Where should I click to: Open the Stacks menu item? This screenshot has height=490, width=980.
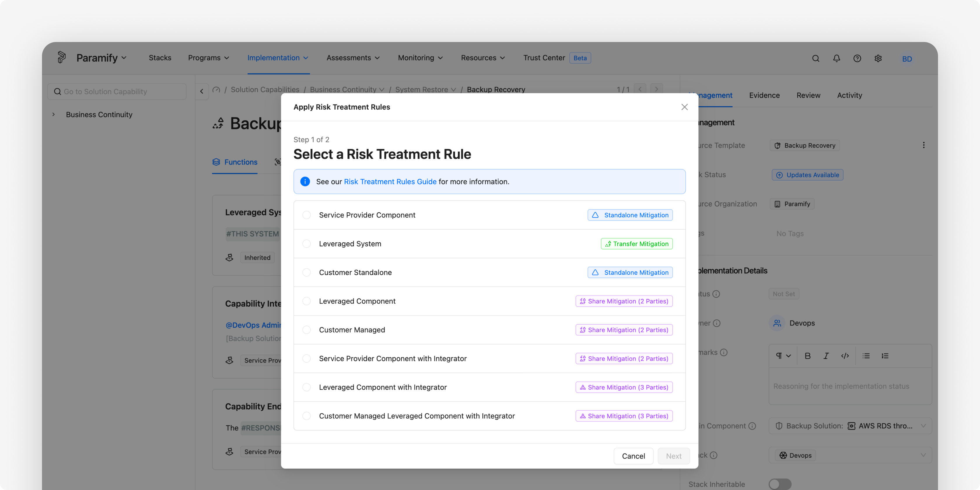(160, 58)
